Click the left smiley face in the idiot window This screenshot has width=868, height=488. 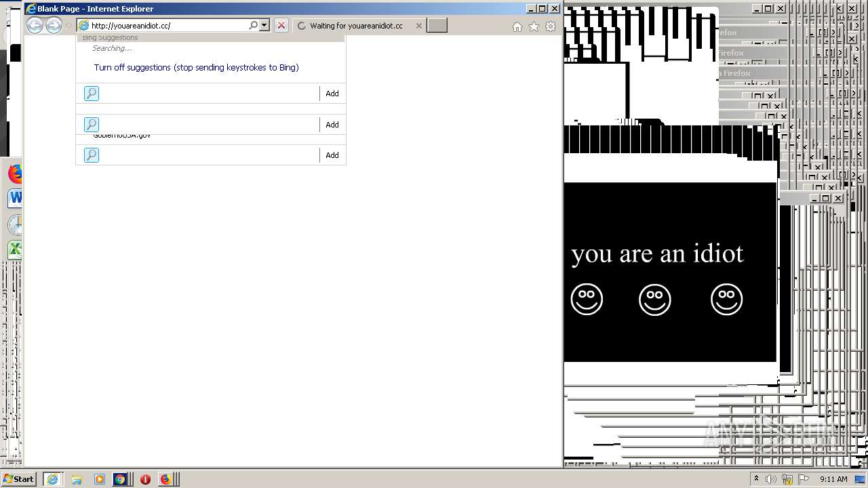click(587, 299)
